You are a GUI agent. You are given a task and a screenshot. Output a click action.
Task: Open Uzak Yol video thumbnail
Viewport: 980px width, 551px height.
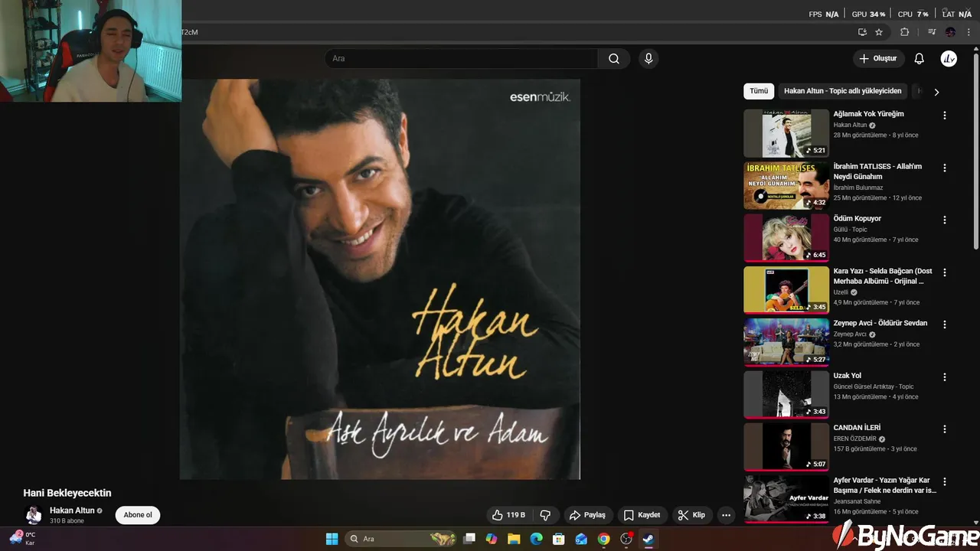(x=786, y=395)
